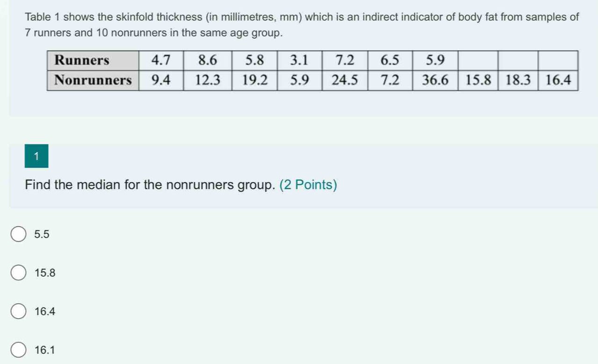Click the table cell containing 9.4
This screenshot has width=598, height=364.
pyautogui.click(x=162, y=80)
